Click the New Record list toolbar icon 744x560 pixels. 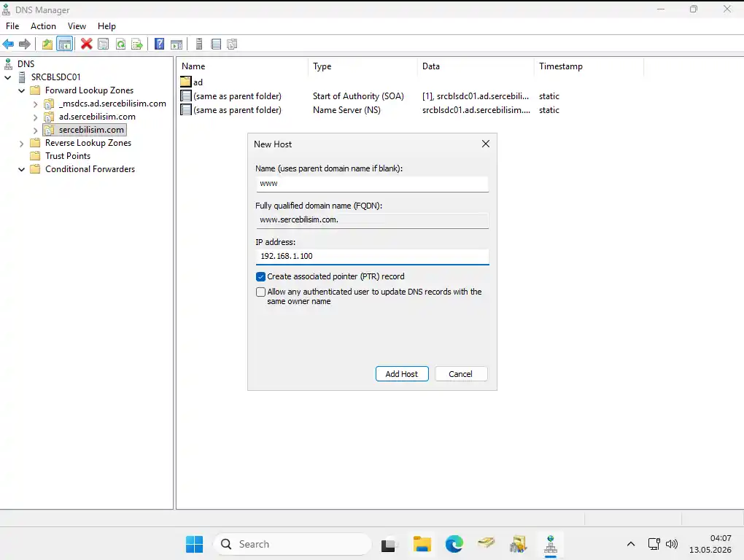(216, 44)
